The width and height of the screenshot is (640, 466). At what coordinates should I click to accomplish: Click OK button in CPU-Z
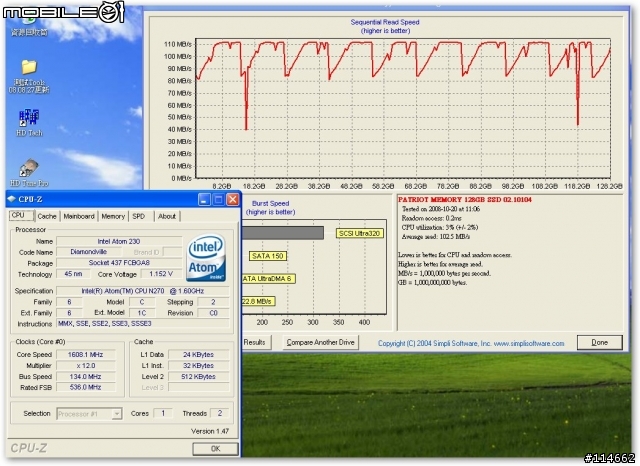point(216,448)
